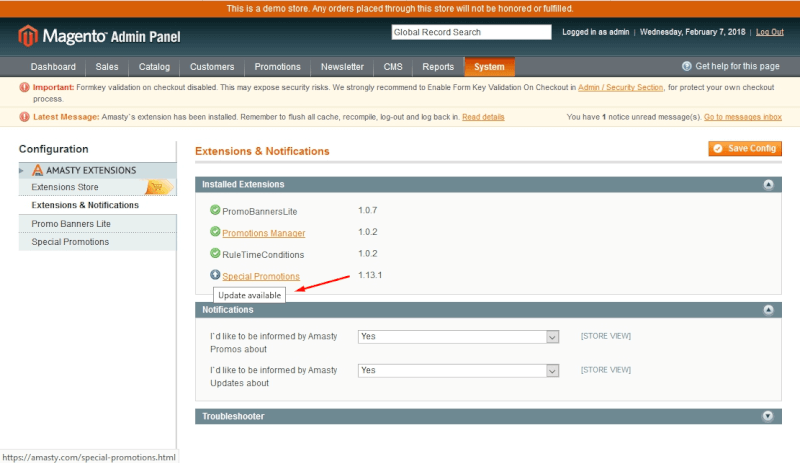Image resolution: width=800 pixels, height=463 pixels.
Task: Click Go to messages inbox link
Action: (743, 117)
